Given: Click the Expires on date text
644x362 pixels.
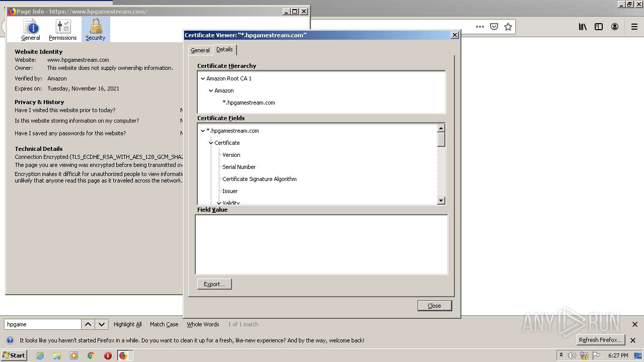Looking at the screenshot, I should [84, 88].
